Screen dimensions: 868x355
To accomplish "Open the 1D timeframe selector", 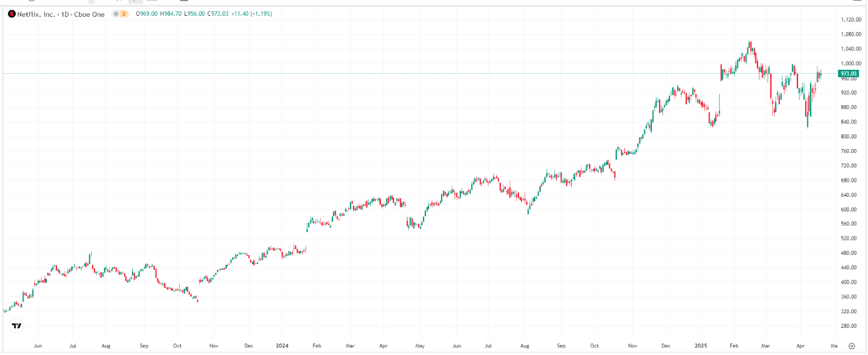I will (64, 14).
